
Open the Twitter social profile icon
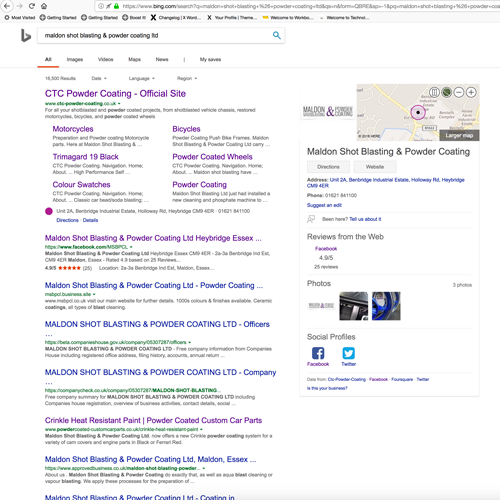point(349,353)
